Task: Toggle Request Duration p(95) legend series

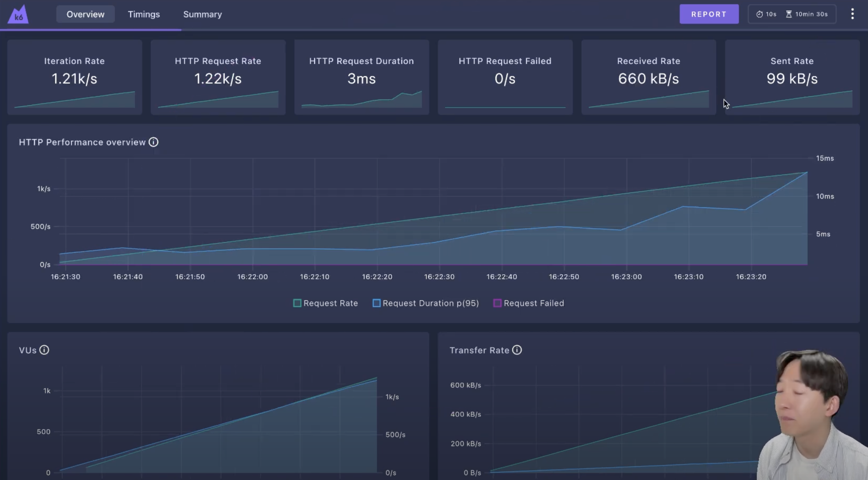Action: (426, 303)
